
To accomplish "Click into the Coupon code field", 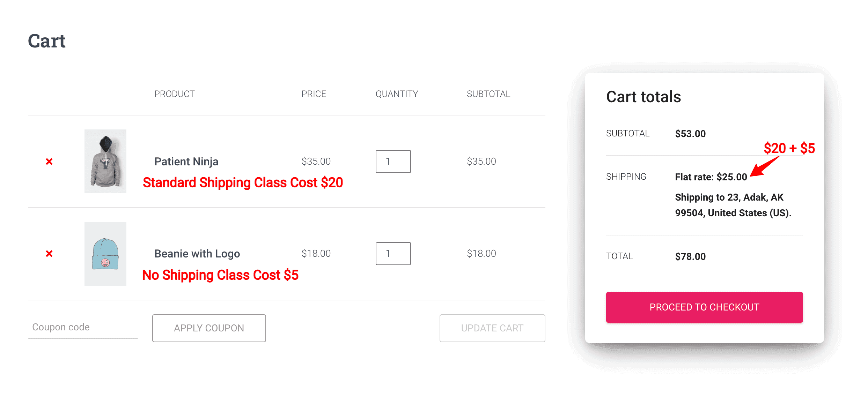I will tap(83, 327).
